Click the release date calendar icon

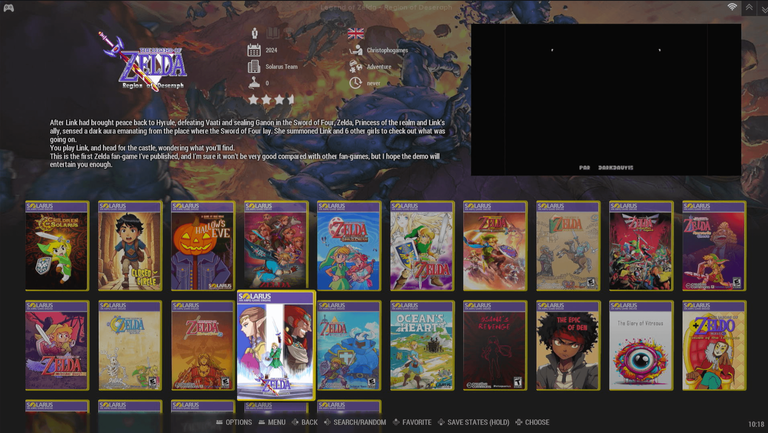pyautogui.click(x=254, y=50)
